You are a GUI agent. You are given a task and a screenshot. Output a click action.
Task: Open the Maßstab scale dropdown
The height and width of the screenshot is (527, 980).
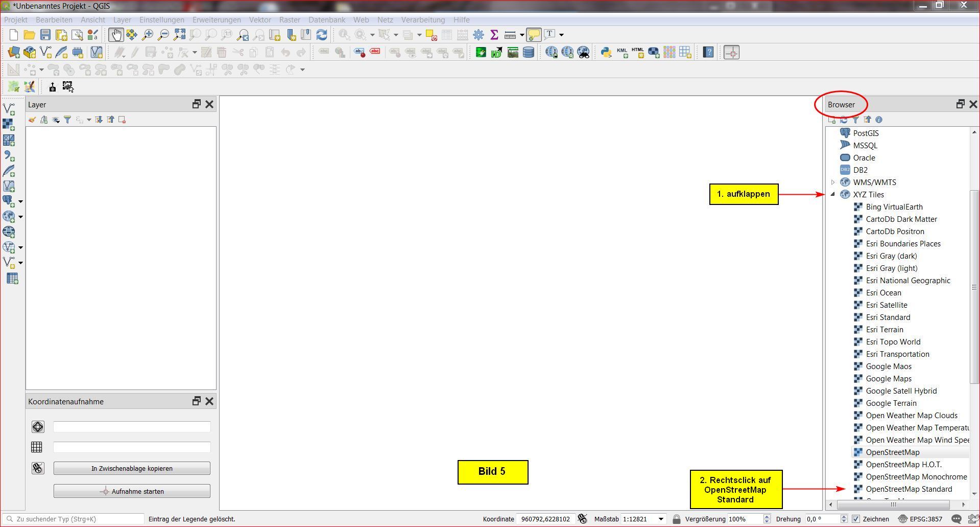pos(661,519)
